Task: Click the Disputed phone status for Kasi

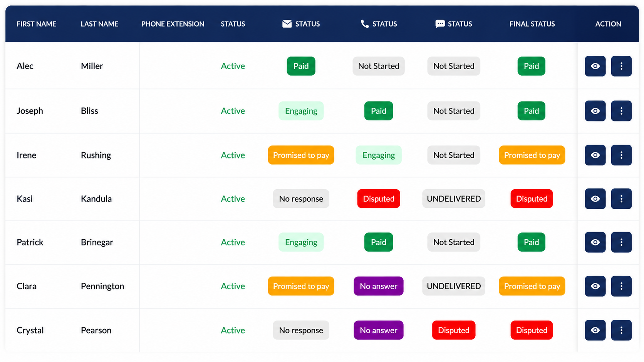Action: click(379, 199)
